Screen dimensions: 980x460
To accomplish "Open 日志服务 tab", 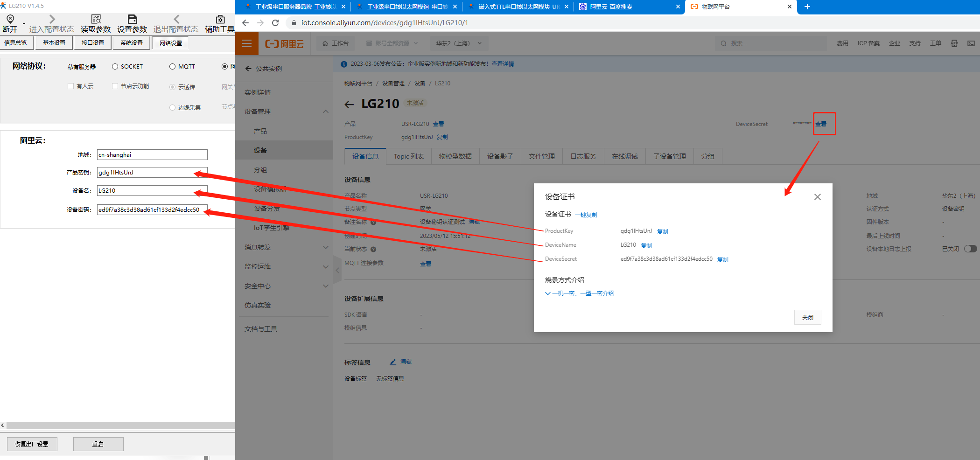I will pos(583,156).
